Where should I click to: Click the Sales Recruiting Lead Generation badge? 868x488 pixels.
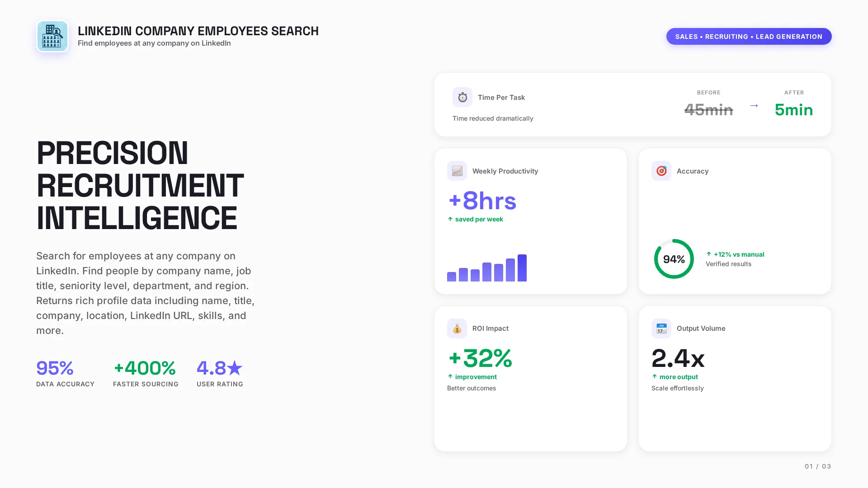[749, 37]
